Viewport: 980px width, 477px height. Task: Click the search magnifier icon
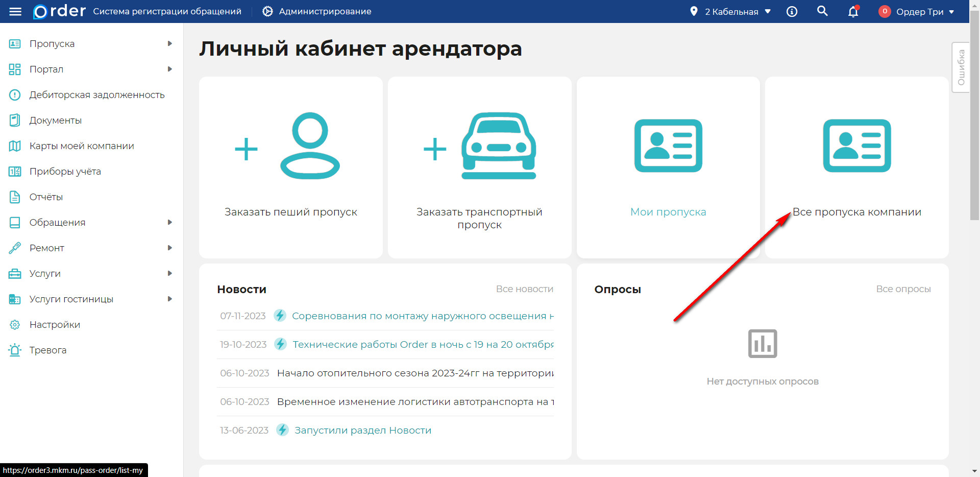click(822, 11)
